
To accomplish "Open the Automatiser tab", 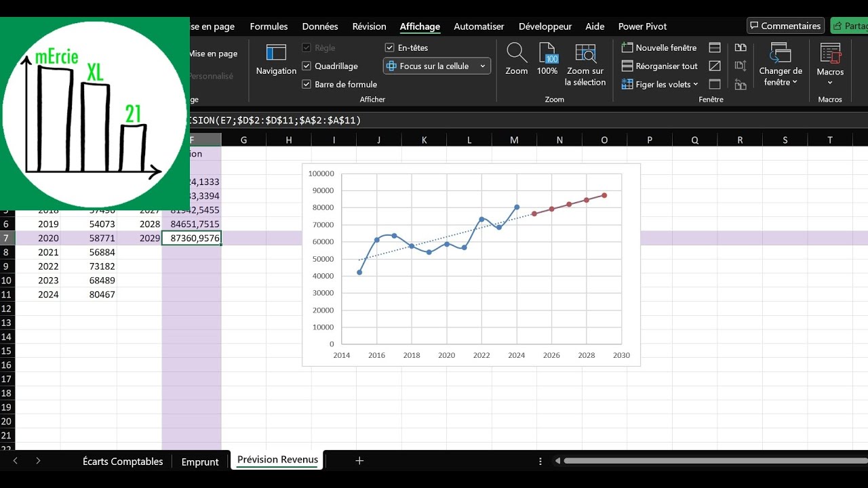I will tap(479, 26).
